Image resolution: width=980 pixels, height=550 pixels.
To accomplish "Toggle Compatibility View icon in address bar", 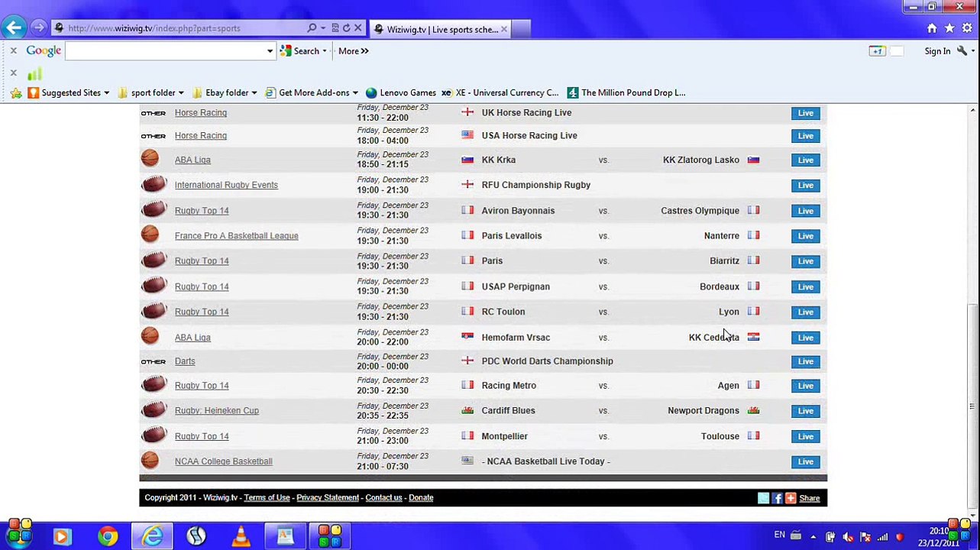I will (335, 28).
